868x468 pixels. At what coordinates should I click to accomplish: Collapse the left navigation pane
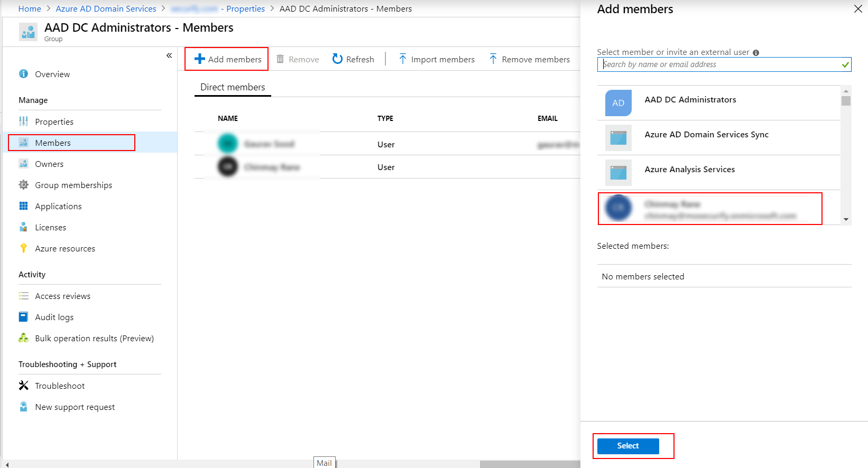[169, 55]
